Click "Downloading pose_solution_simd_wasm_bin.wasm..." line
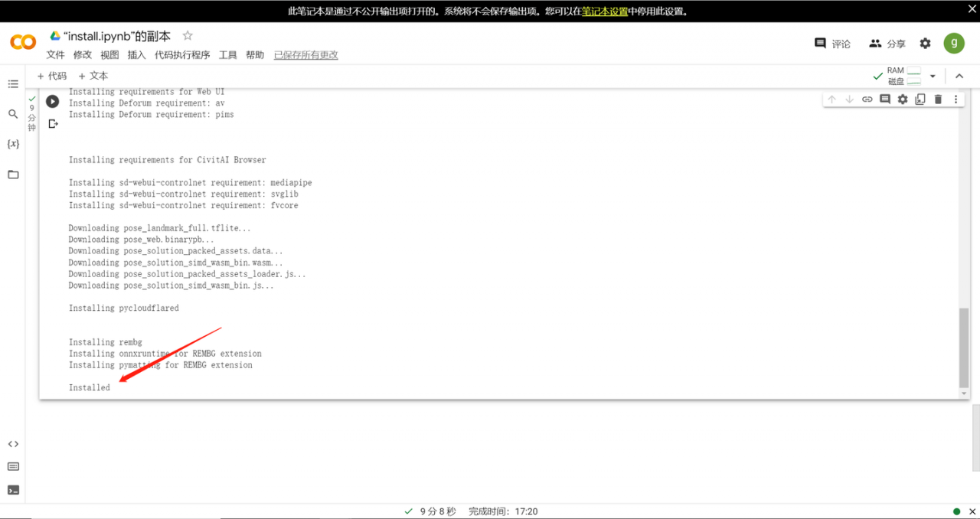The image size is (980, 519). (x=176, y=263)
